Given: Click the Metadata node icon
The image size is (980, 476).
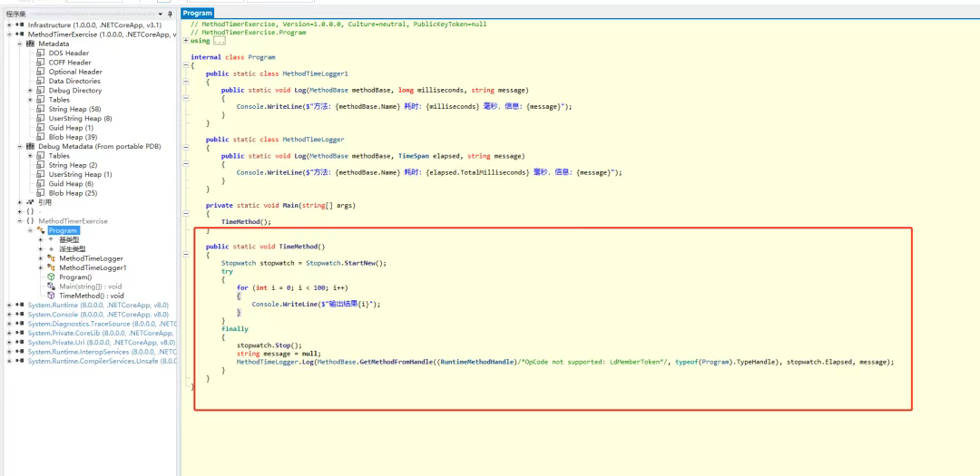Looking at the screenshot, I should tap(30, 44).
